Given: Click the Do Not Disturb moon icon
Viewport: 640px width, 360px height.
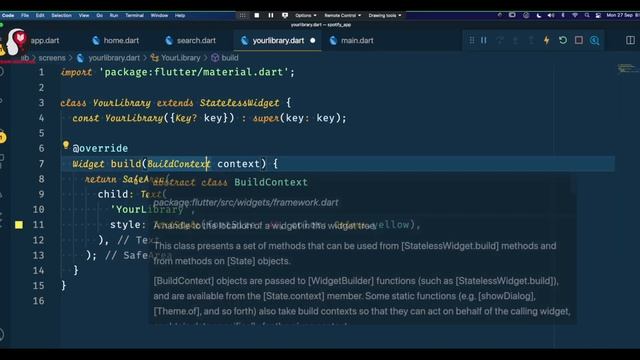Looking at the screenshot, I should [539, 16].
